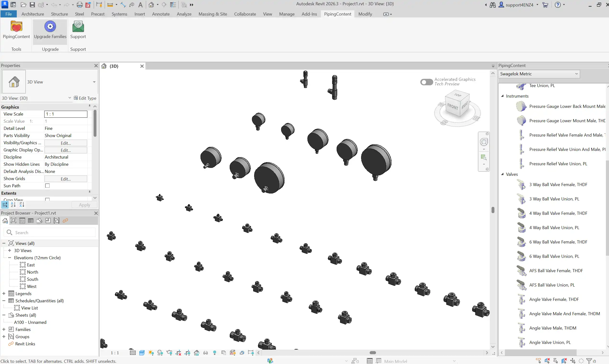Collapse the Valves category
The image size is (609, 364).
click(x=502, y=174)
